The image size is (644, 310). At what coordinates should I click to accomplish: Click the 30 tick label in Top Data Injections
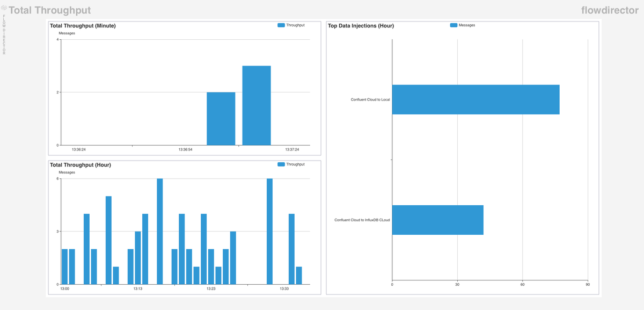tap(457, 284)
